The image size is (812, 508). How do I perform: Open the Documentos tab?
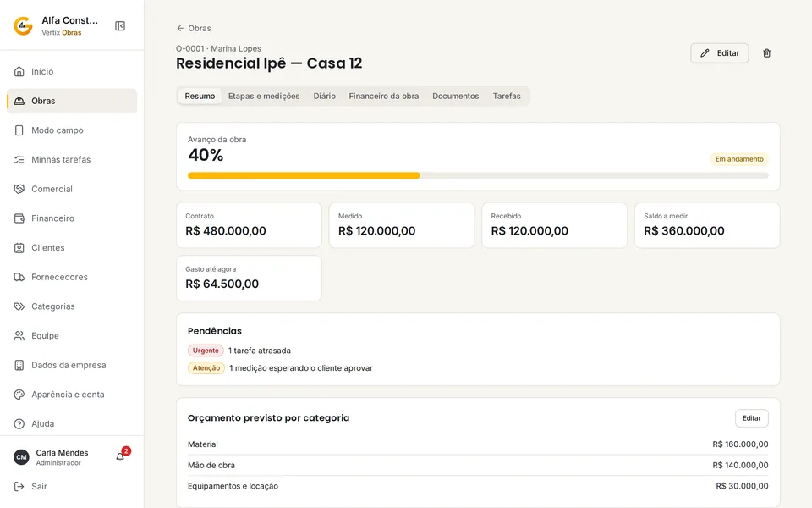[x=456, y=96]
